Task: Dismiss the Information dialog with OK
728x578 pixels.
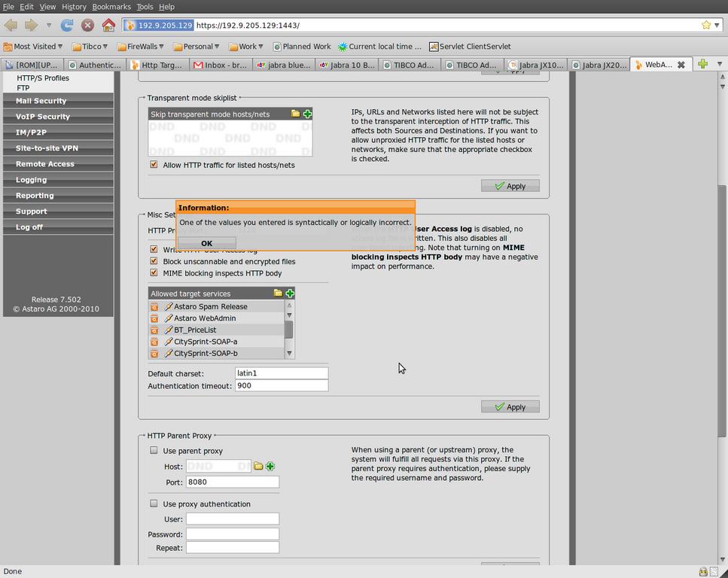Action: click(x=207, y=243)
